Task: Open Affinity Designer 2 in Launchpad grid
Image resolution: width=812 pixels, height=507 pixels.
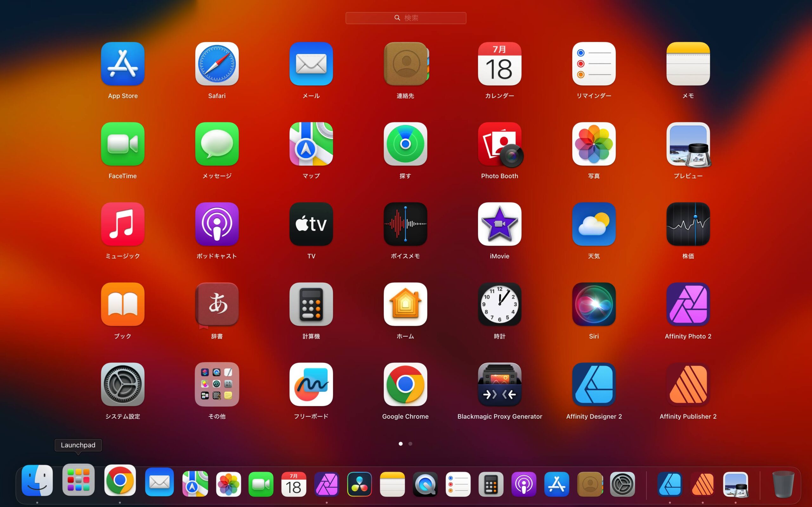Action: pyautogui.click(x=593, y=384)
